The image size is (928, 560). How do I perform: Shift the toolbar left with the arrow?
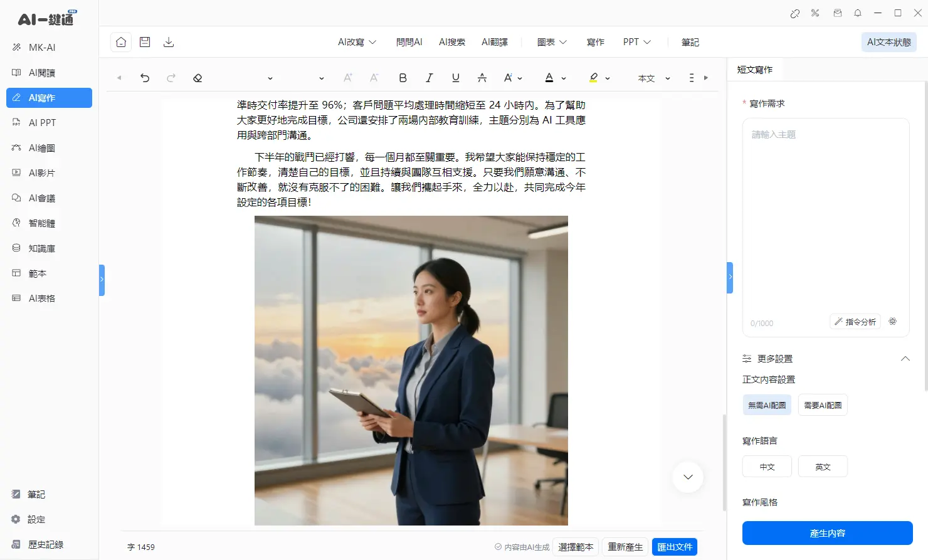point(119,78)
